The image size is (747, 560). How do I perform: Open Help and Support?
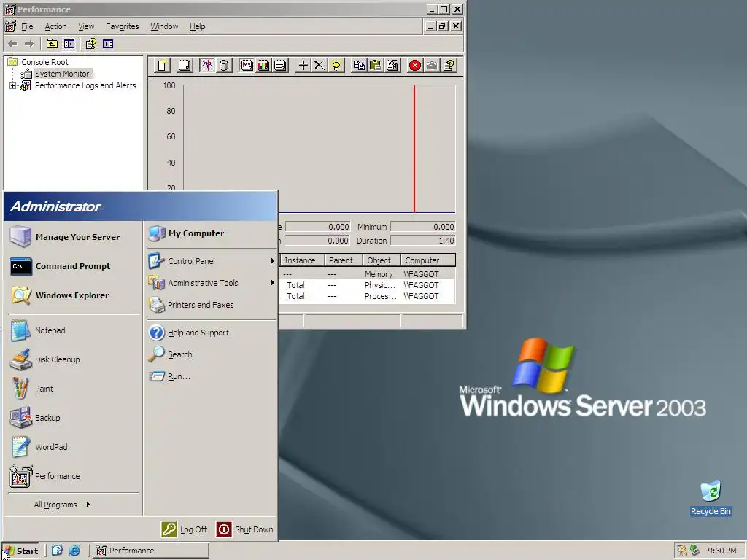[x=211, y=332]
